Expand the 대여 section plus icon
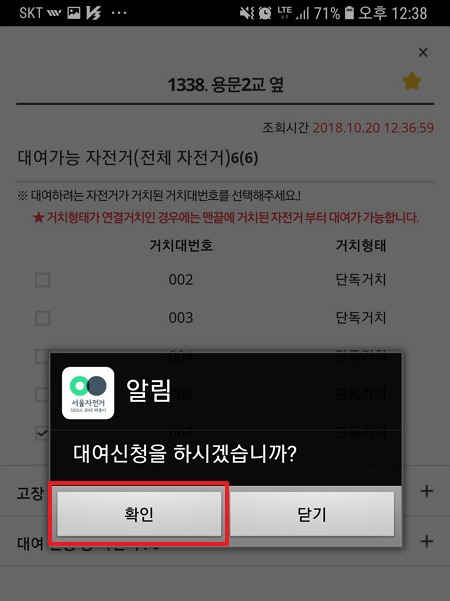This screenshot has height=601, width=450. point(427,542)
